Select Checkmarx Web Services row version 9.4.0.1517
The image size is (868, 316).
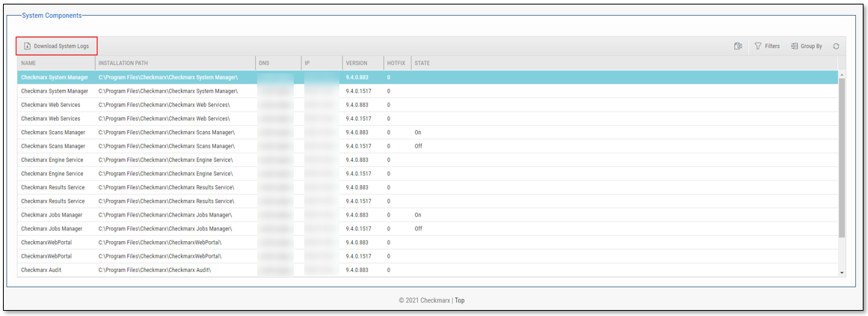tap(428, 118)
